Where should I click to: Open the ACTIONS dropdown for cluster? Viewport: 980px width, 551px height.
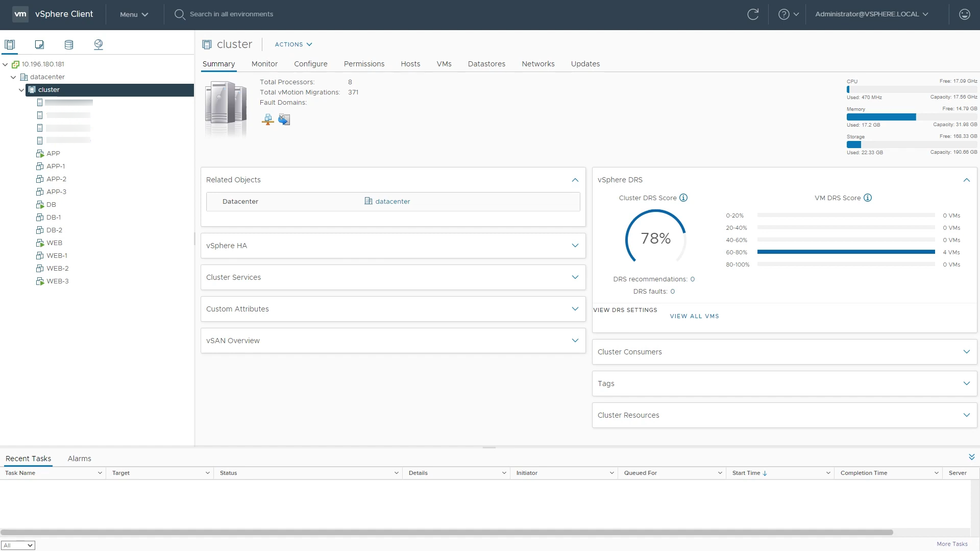293,44
